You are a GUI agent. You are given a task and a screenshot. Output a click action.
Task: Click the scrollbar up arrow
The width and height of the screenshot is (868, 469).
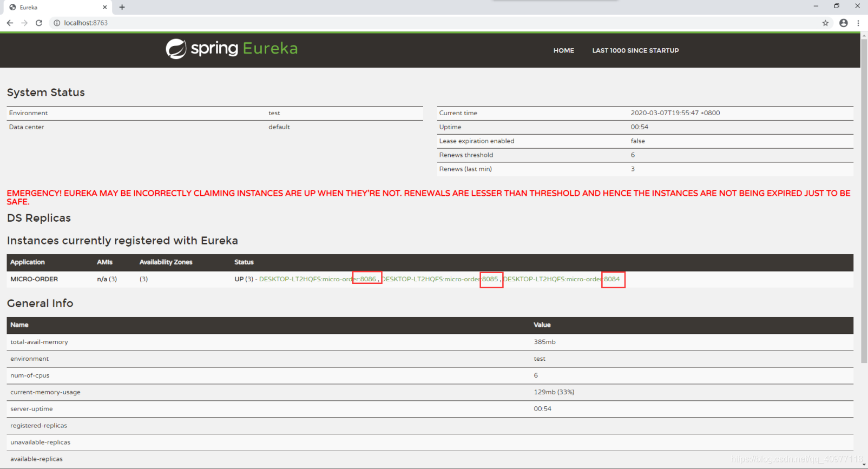(x=864, y=36)
